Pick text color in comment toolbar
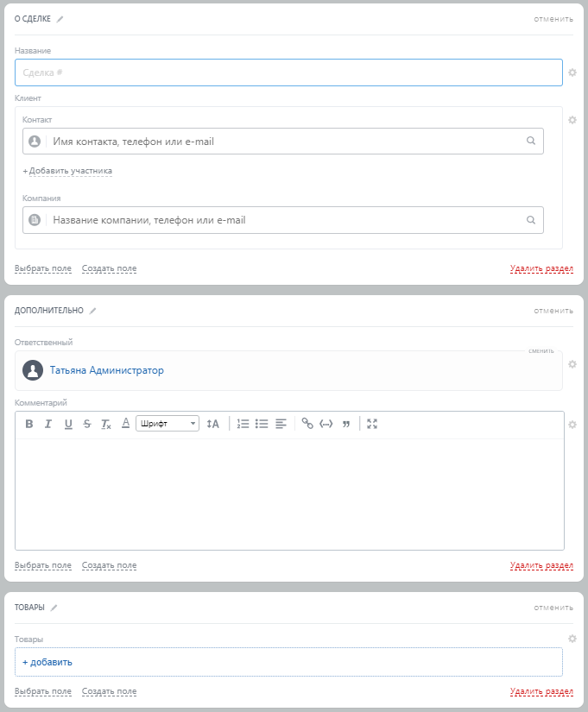This screenshot has height=712, width=588. 125,423
